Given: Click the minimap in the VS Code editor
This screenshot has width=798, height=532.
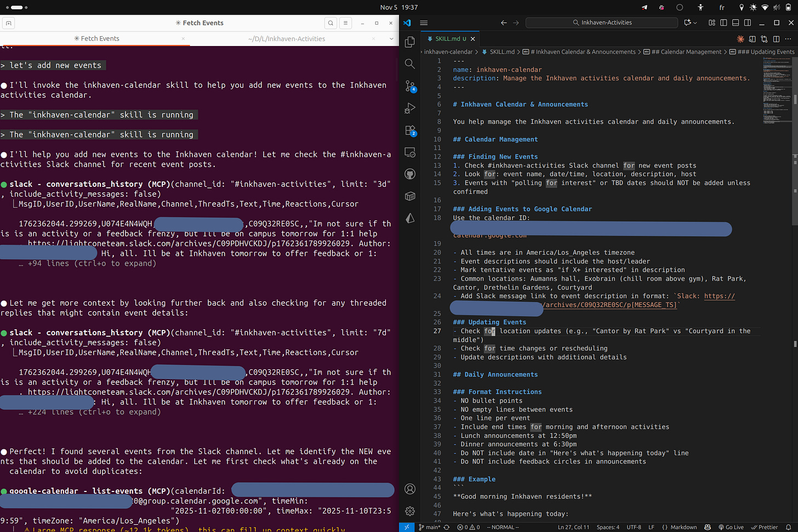Looking at the screenshot, I should (x=777, y=90).
